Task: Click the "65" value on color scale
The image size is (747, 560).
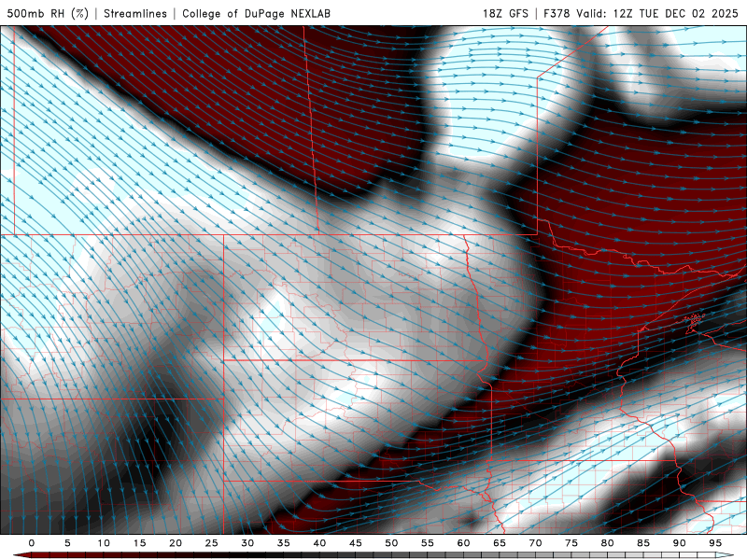Action: (500, 543)
